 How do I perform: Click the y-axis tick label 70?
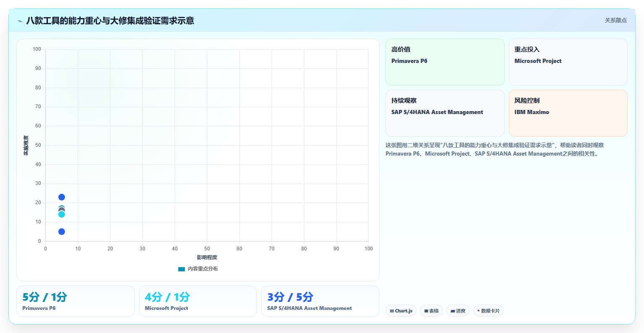click(38, 107)
